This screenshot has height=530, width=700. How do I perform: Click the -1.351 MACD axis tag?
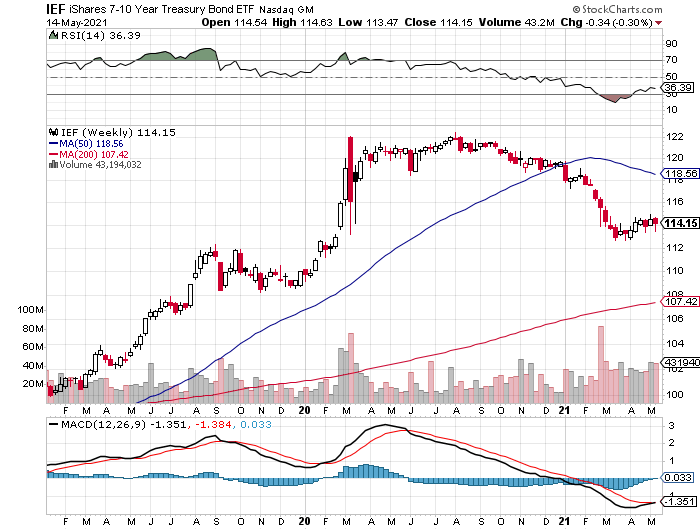(679, 501)
